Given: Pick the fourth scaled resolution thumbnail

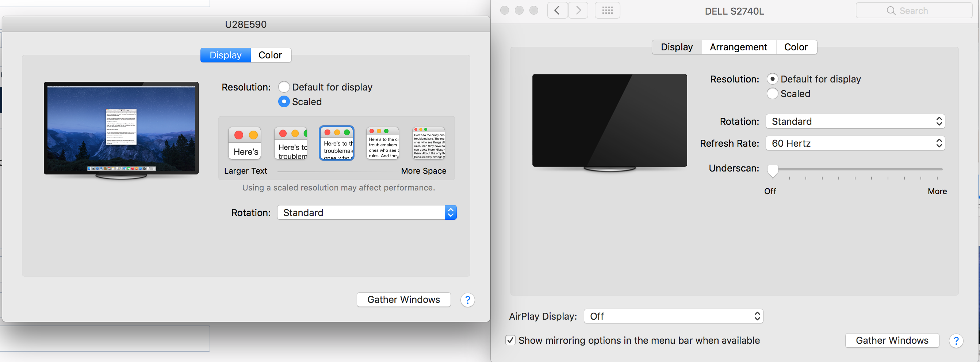Looking at the screenshot, I should [x=383, y=143].
